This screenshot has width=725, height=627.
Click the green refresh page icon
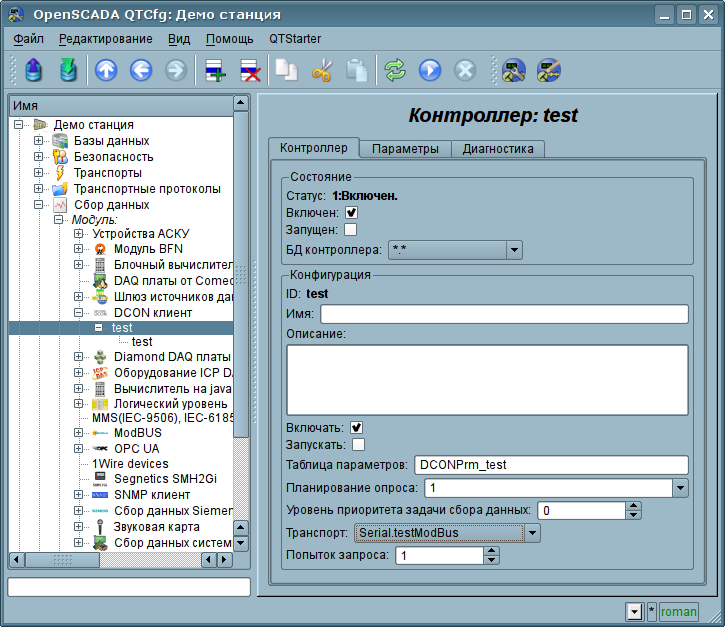pos(395,71)
